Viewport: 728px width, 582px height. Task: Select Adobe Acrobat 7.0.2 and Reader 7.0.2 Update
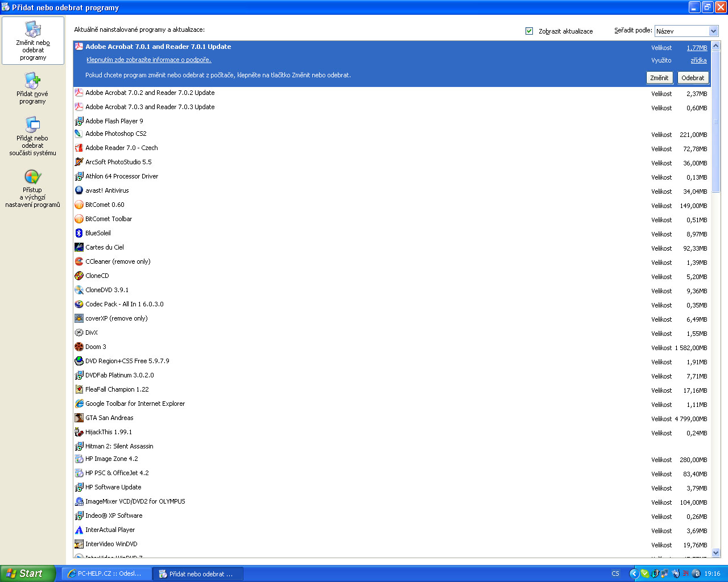point(392,93)
